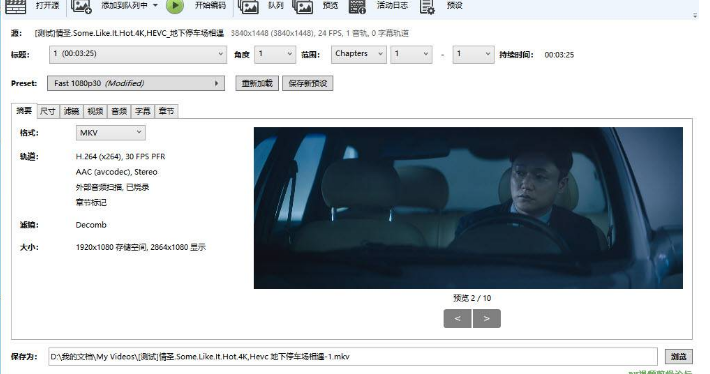The height and width of the screenshot is (374, 710).
Task: Click the 保存新预设 (Save New Preset) button
Action: pyautogui.click(x=307, y=83)
